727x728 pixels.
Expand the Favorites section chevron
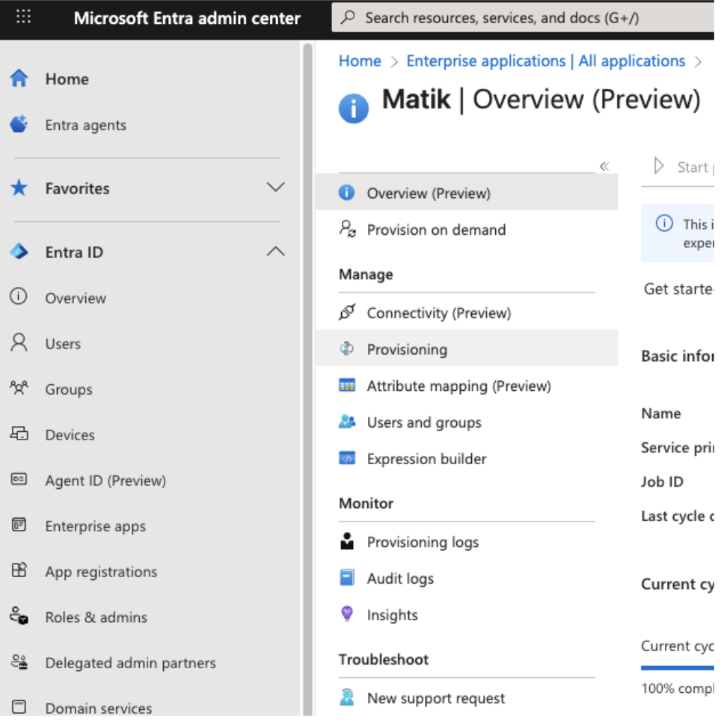click(275, 188)
